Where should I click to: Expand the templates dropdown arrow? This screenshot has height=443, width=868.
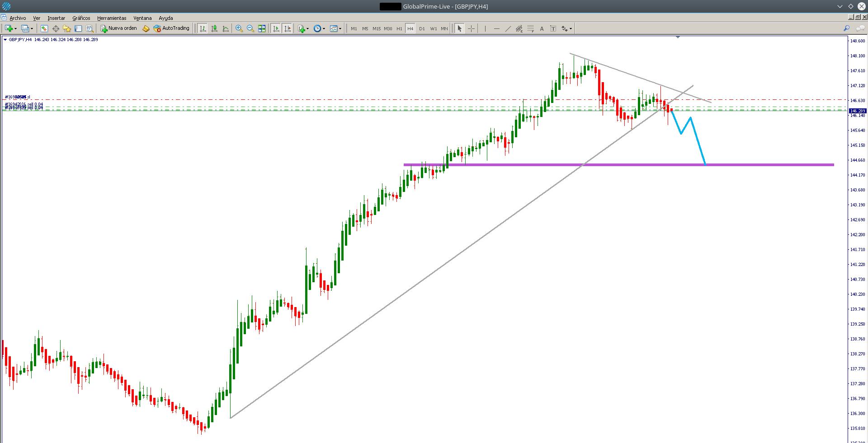340,28
